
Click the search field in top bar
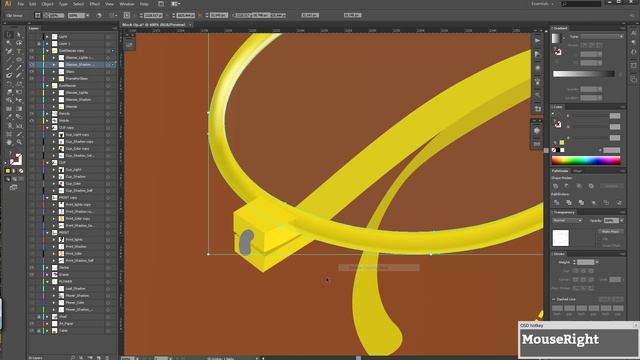[x=581, y=4]
